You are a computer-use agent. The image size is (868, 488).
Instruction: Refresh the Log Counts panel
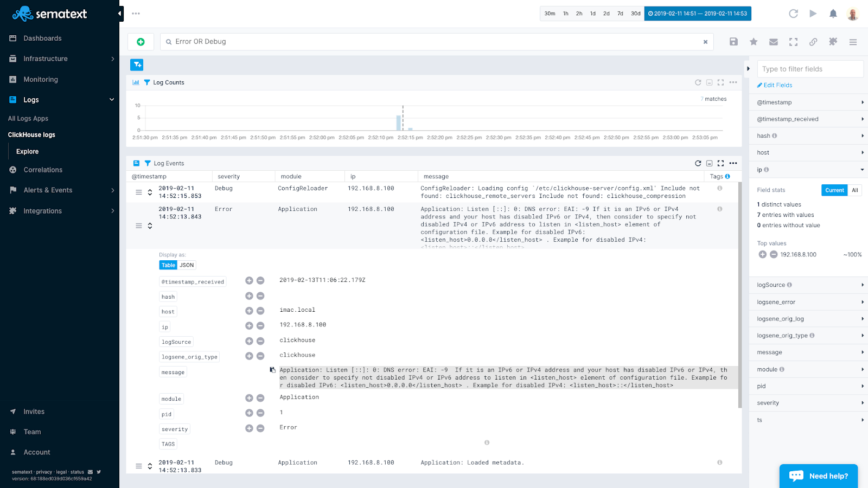coord(698,82)
